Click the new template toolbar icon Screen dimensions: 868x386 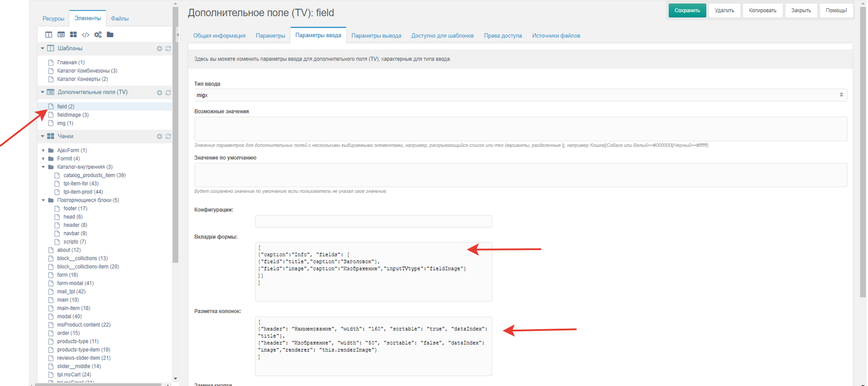pyautogui.click(x=49, y=35)
